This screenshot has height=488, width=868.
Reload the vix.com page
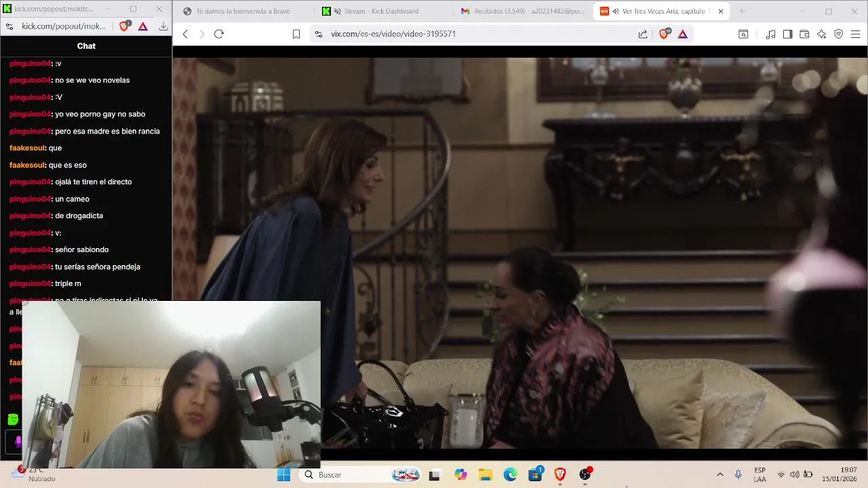(219, 34)
